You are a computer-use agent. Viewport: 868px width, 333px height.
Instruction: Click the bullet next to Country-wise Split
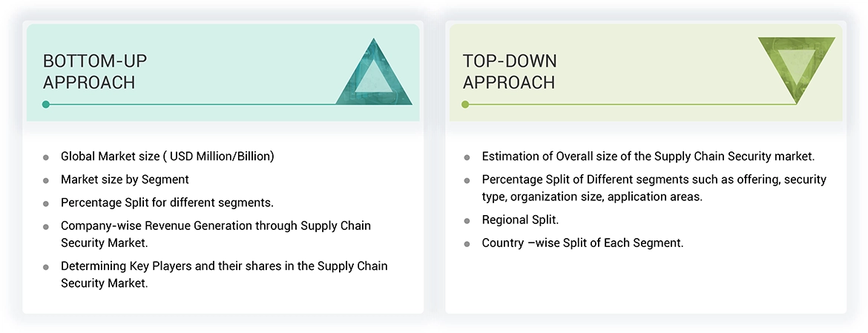(x=467, y=244)
